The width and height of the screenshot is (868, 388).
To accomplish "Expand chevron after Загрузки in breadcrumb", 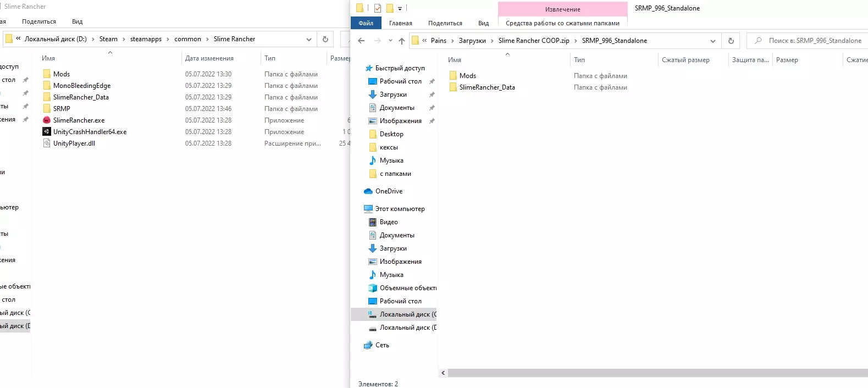I will tap(493, 41).
